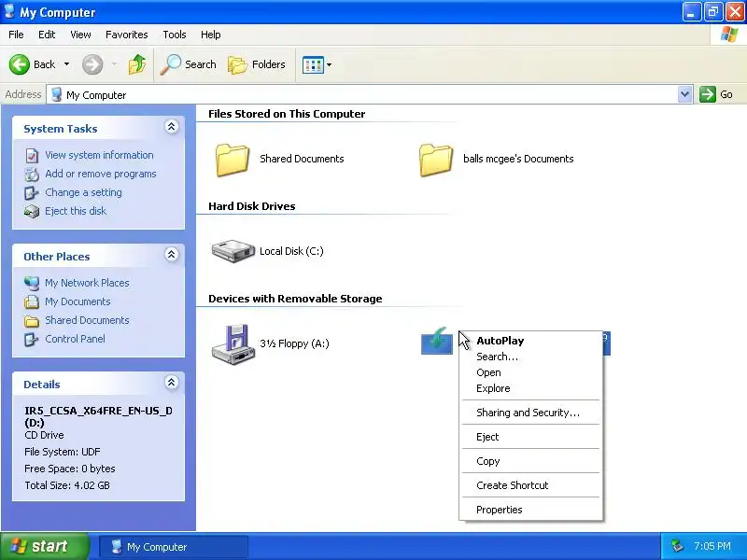
Task: Open the Forward history dropdown arrow
Action: pos(114,64)
